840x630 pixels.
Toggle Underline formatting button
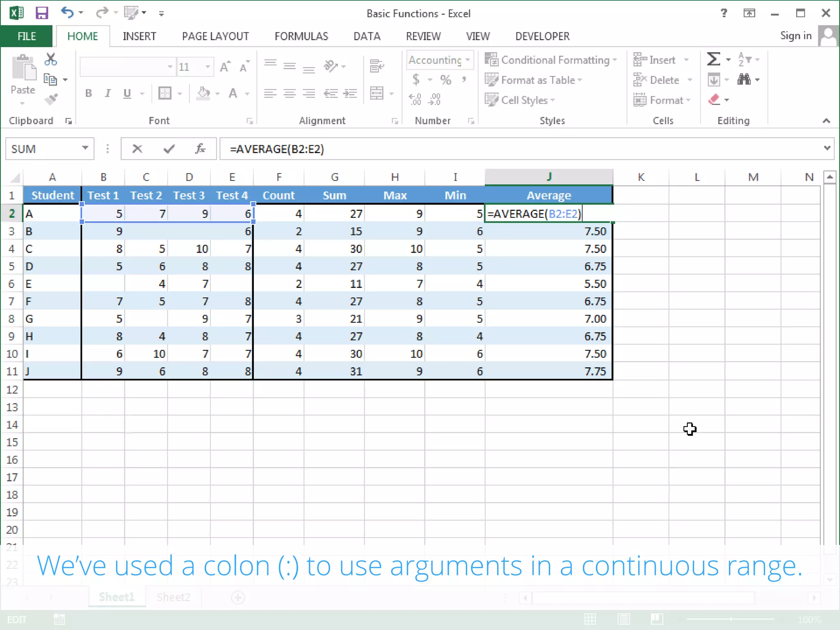coord(127,94)
